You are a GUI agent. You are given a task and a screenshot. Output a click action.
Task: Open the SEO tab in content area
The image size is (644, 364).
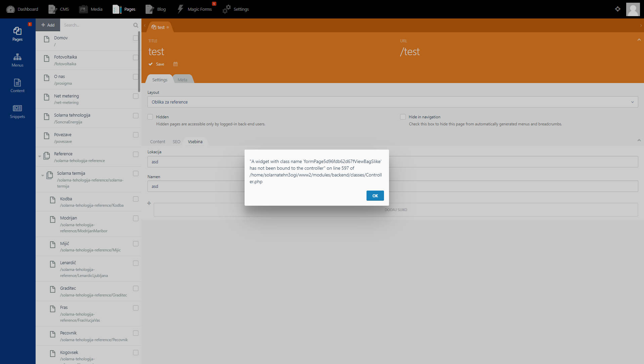176,141
